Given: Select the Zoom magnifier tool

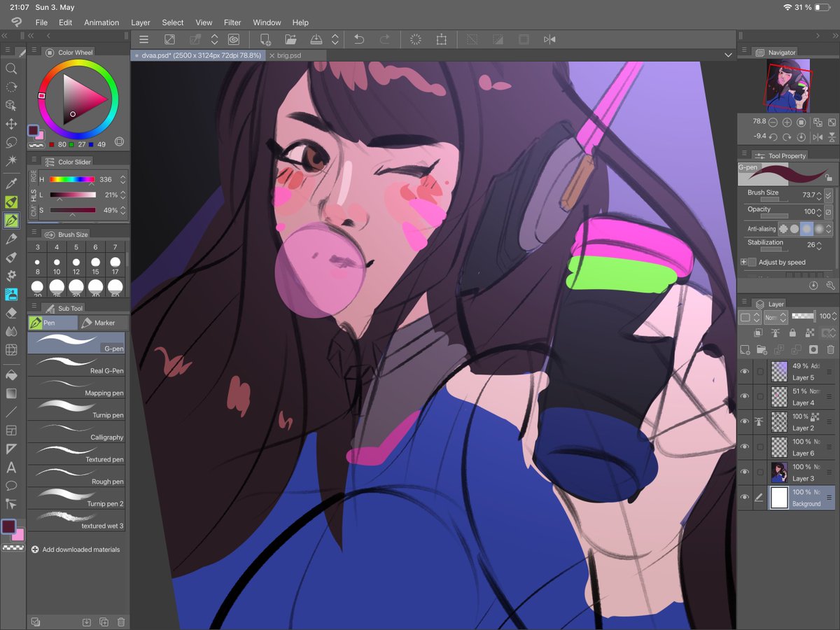Looking at the screenshot, I should coord(11,69).
